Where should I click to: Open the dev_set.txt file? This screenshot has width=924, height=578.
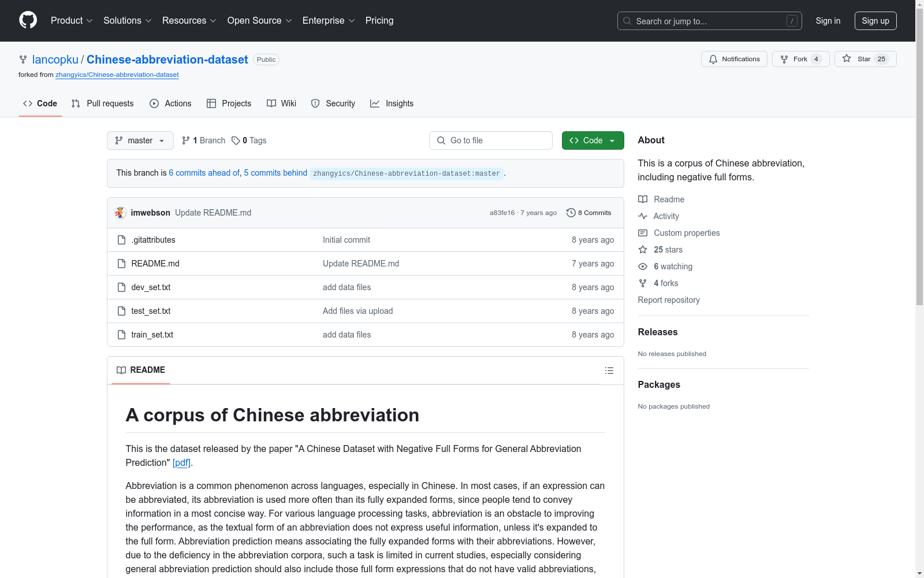tap(151, 287)
